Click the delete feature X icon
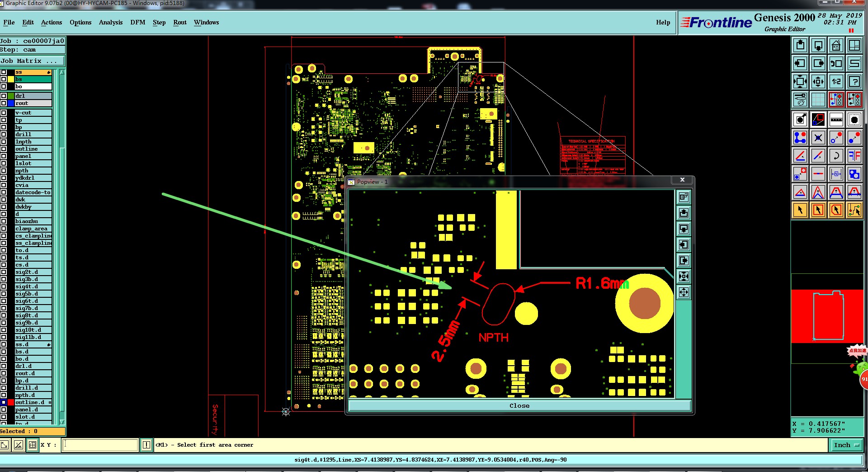This screenshot has width=868, height=472. point(818,138)
